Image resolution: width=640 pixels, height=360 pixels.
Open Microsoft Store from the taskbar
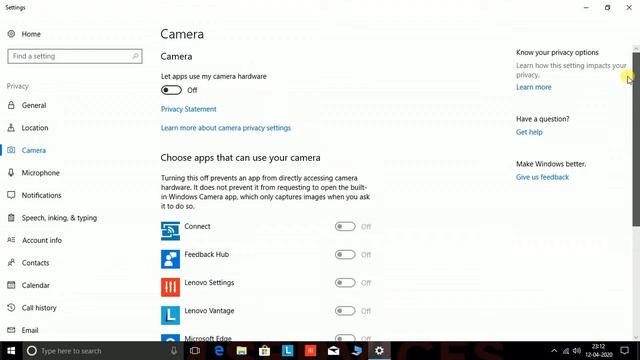(264, 351)
